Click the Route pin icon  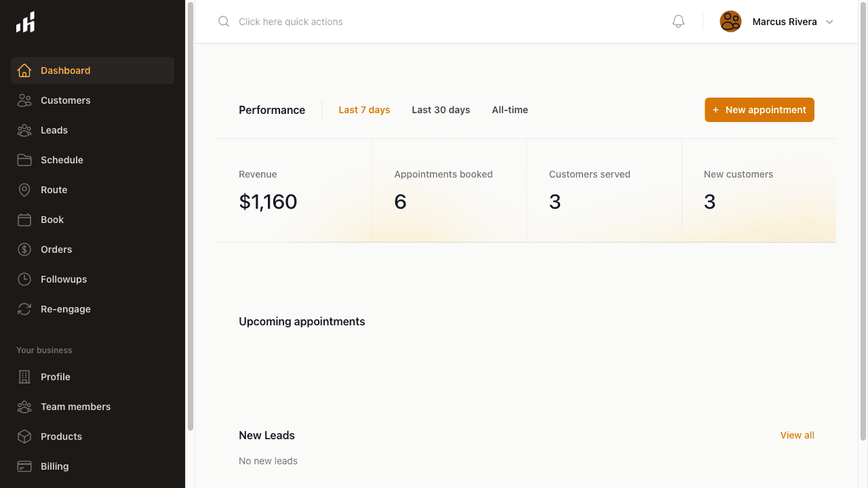coord(24,189)
